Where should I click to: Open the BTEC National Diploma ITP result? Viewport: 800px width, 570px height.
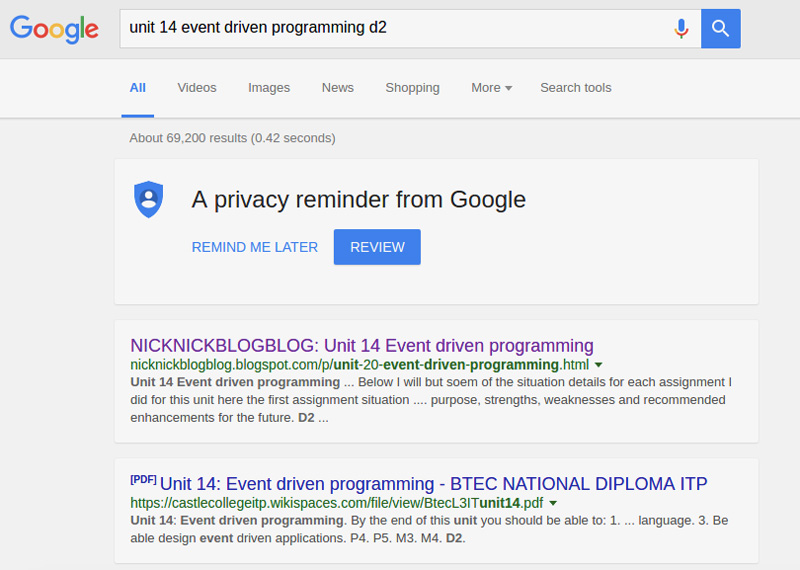[x=433, y=484]
